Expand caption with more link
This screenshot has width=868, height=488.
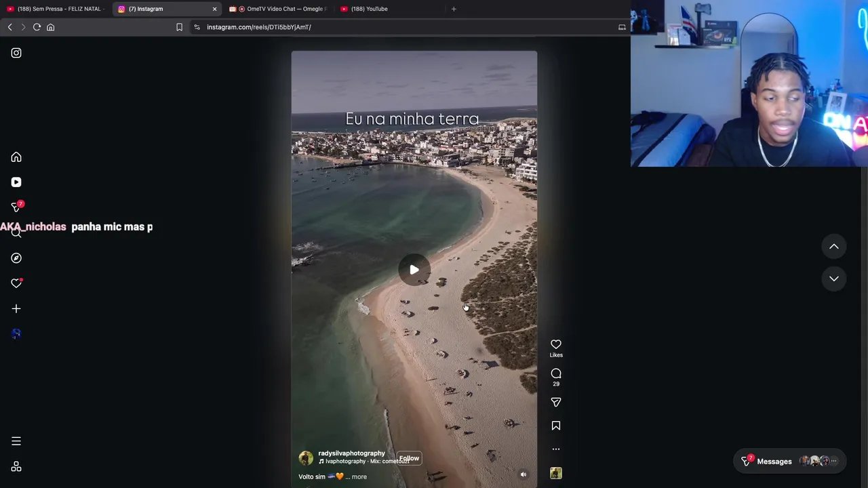click(x=359, y=476)
